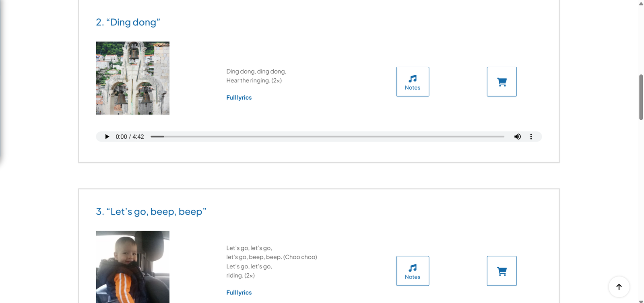The height and width of the screenshot is (303, 644).
Task: View full lyrics of "Let's go, beep, beep"
Action: pos(239,293)
